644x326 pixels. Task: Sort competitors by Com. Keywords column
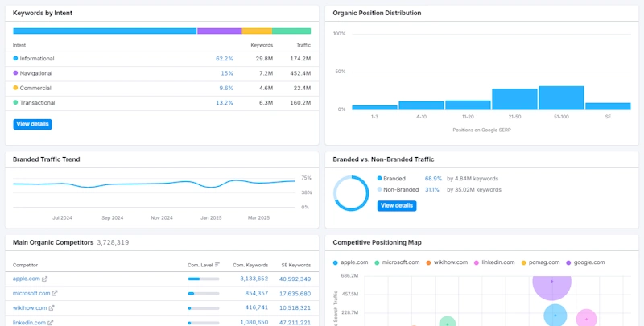coord(250,265)
